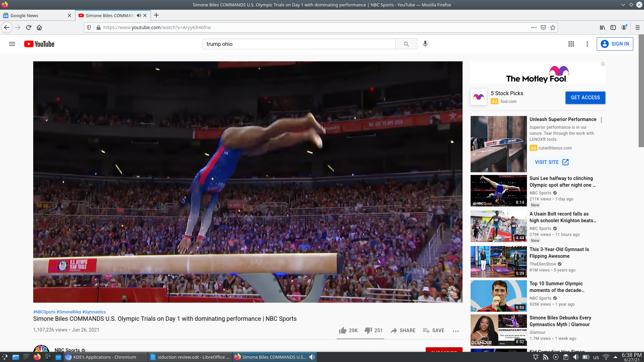Open YouTube settings three-dot menu
Viewport: 644px width, 362px height.
click(587, 44)
